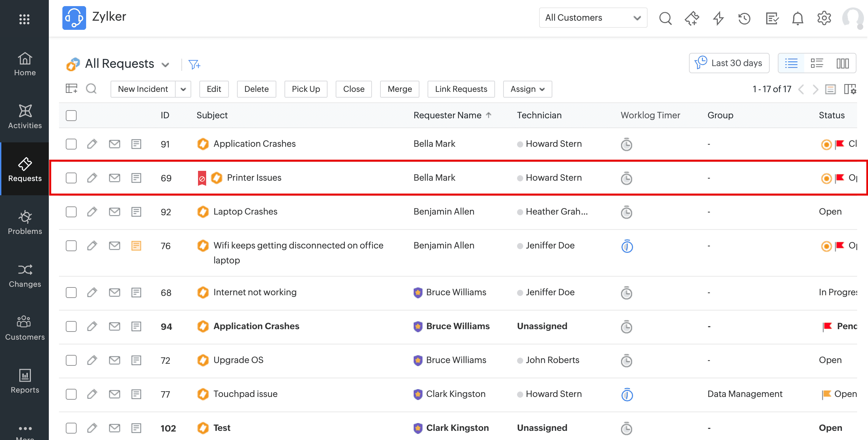This screenshot has height=440, width=868.
Task: Expand the All Customers dropdown
Action: point(593,18)
